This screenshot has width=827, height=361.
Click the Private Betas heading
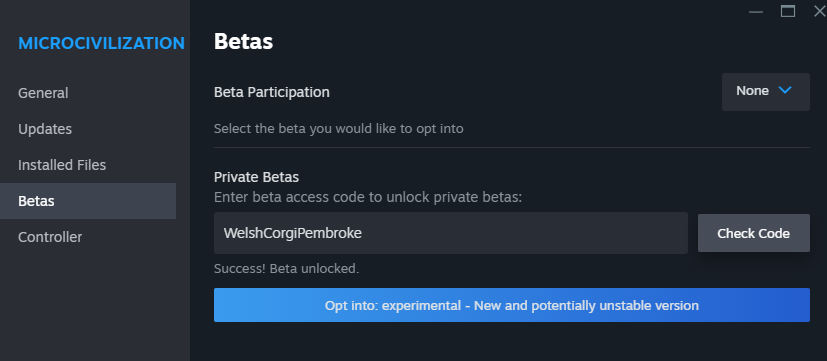[256, 177]
